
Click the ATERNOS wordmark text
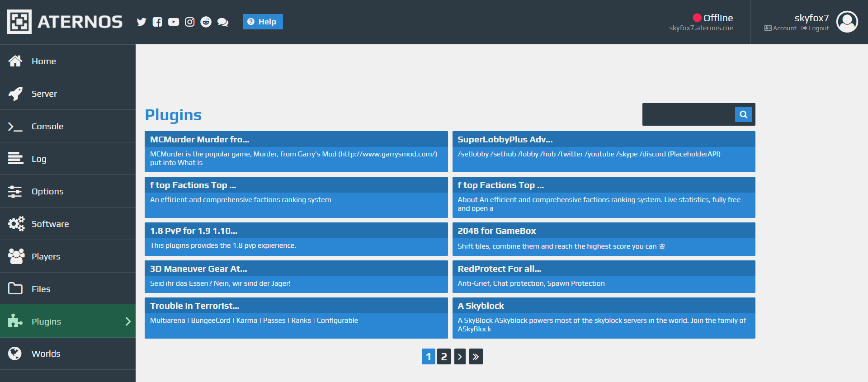click(80, 22)
